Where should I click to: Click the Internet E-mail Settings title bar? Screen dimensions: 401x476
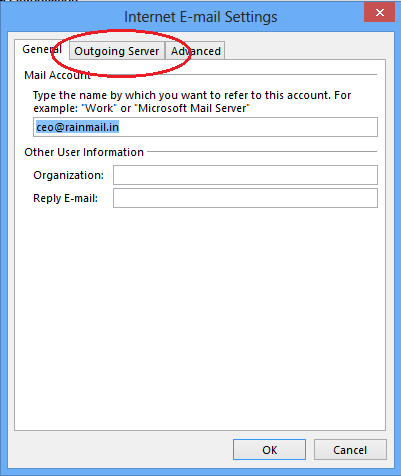[x=200, y=17]
